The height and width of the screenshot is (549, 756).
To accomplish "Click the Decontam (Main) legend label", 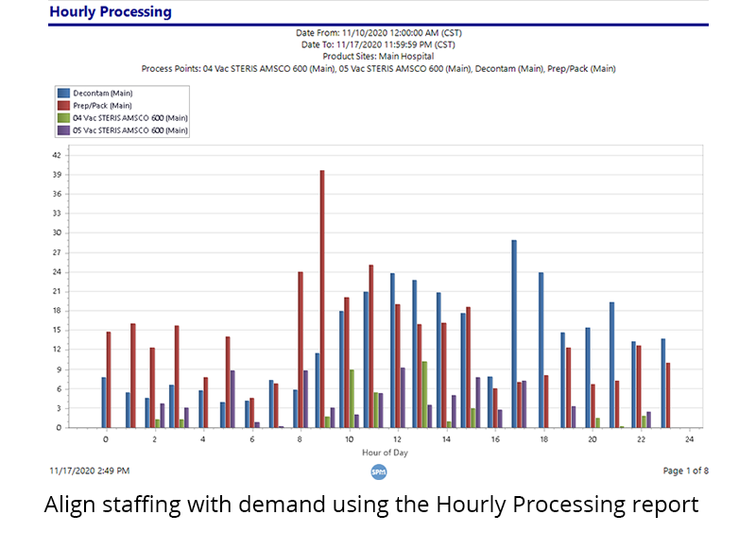I will [x=103, y=93].
